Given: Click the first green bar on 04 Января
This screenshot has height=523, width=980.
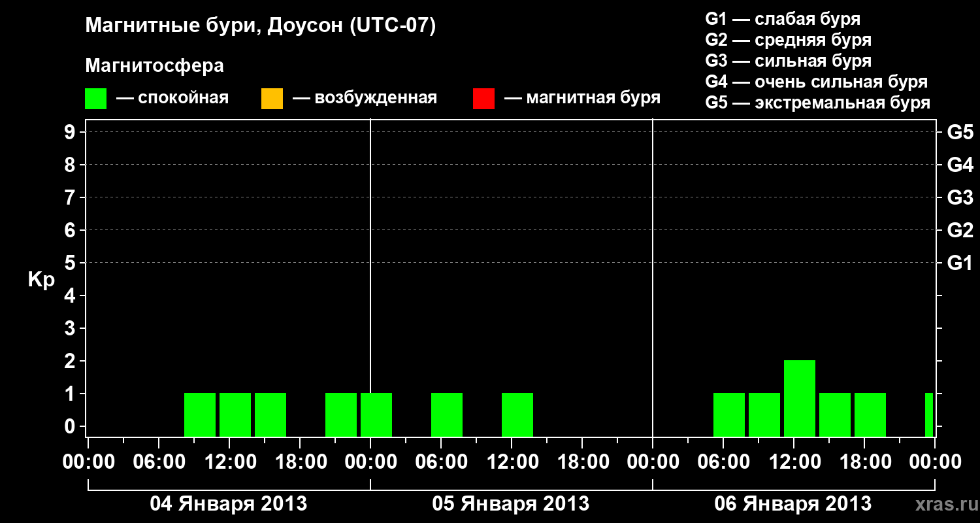Looking at the screenshot, I should 200,414.
